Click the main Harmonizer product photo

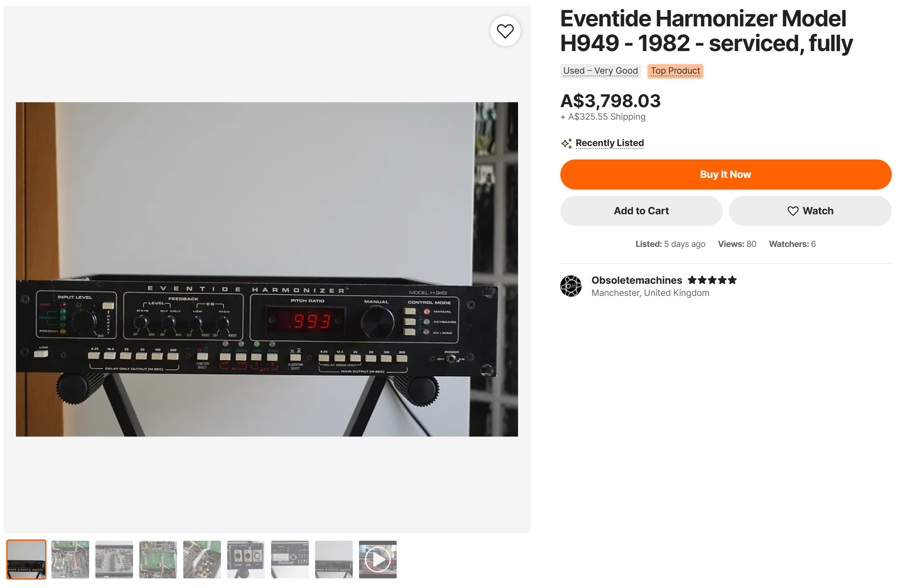point(267,269)
